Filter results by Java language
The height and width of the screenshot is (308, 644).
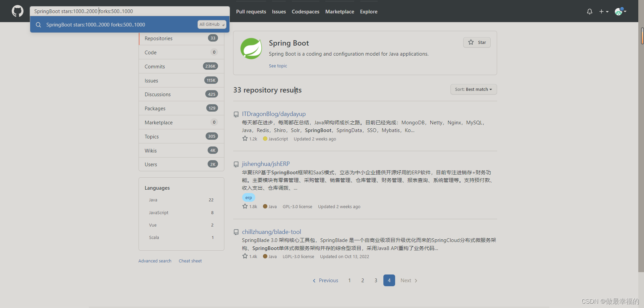coord(181,200)
